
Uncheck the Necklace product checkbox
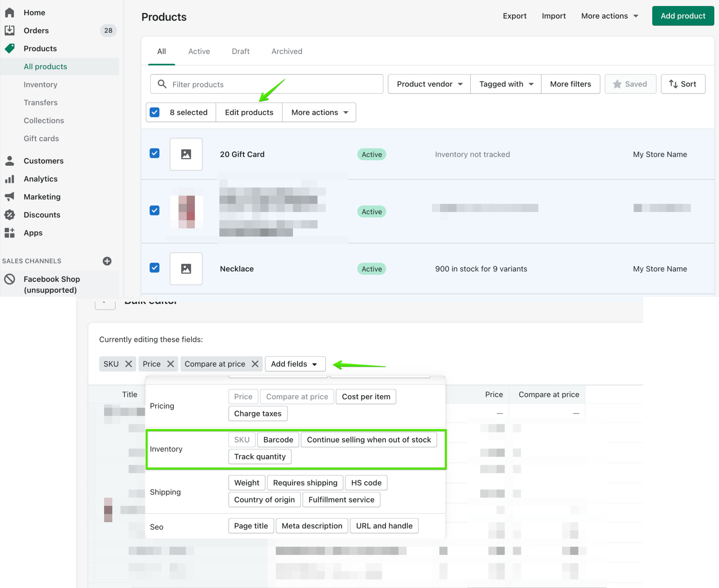click(154, 268)
